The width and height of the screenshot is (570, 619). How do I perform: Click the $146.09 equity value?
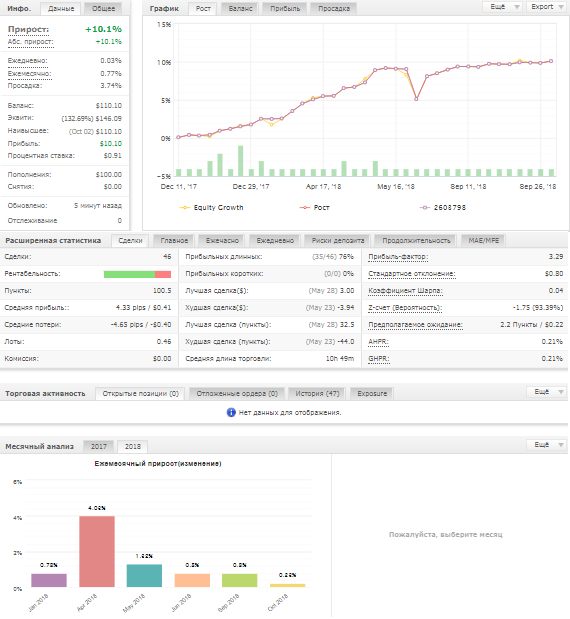coord(109,118)
